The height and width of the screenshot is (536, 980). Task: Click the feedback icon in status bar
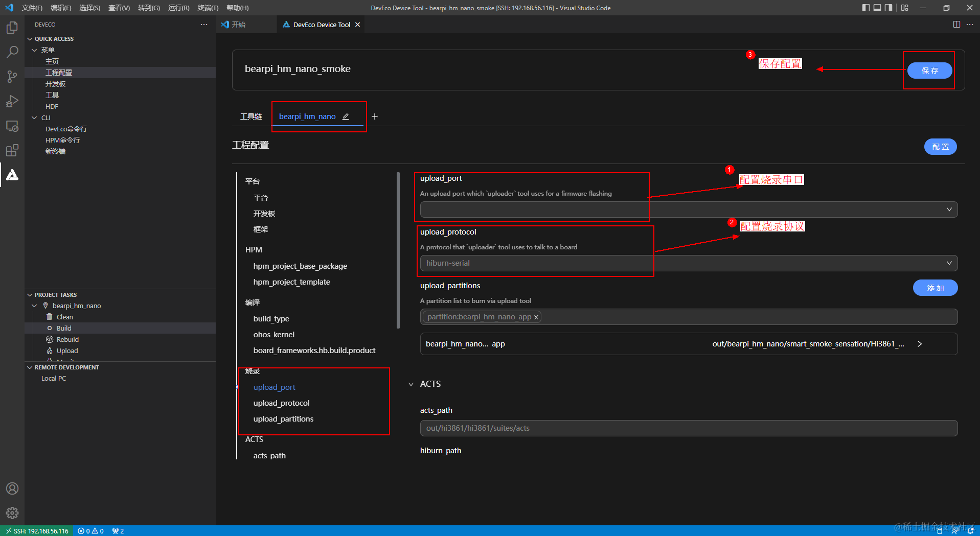[954, 531]
